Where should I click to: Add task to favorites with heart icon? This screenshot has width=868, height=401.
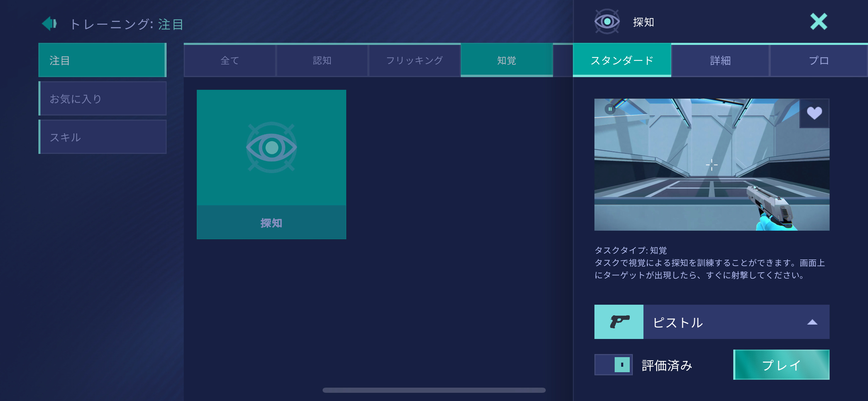pyautogui.click(x=814, y=113)
